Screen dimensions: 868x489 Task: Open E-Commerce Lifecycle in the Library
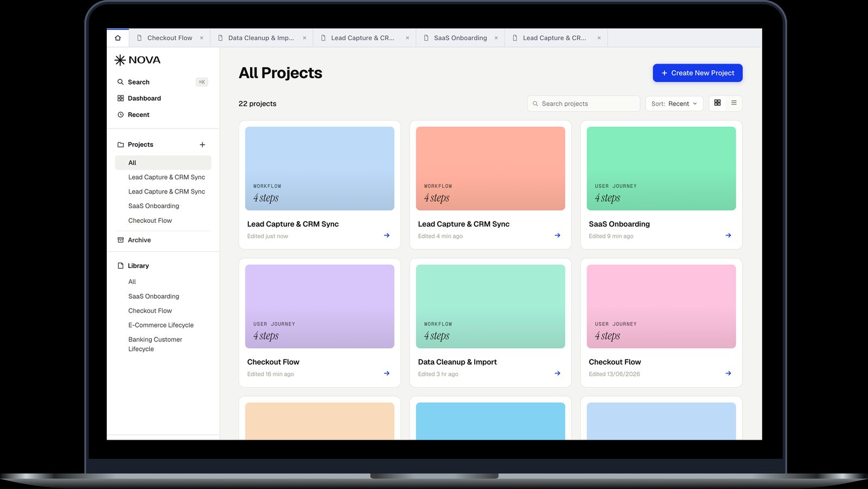[x=161, y=325]
